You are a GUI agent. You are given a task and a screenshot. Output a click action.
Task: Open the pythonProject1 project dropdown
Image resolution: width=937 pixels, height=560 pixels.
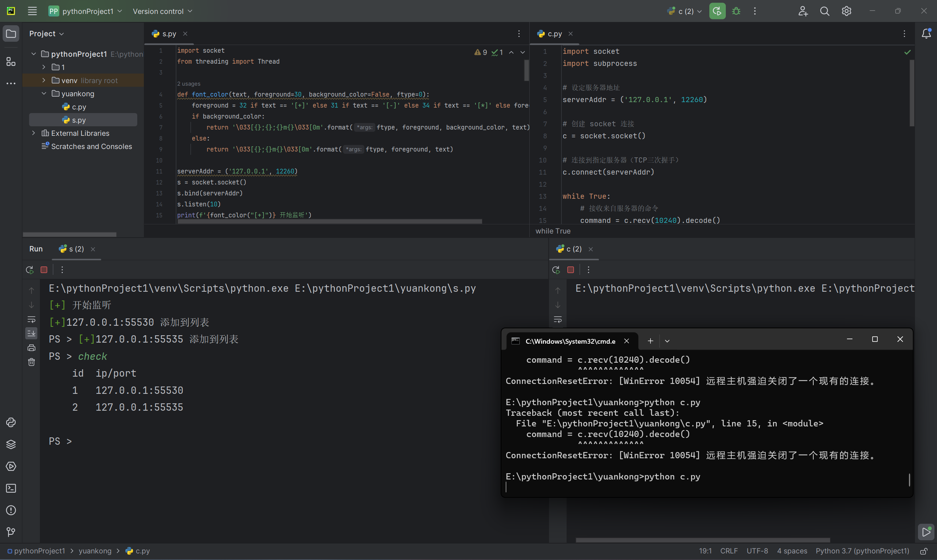(85, 11)
